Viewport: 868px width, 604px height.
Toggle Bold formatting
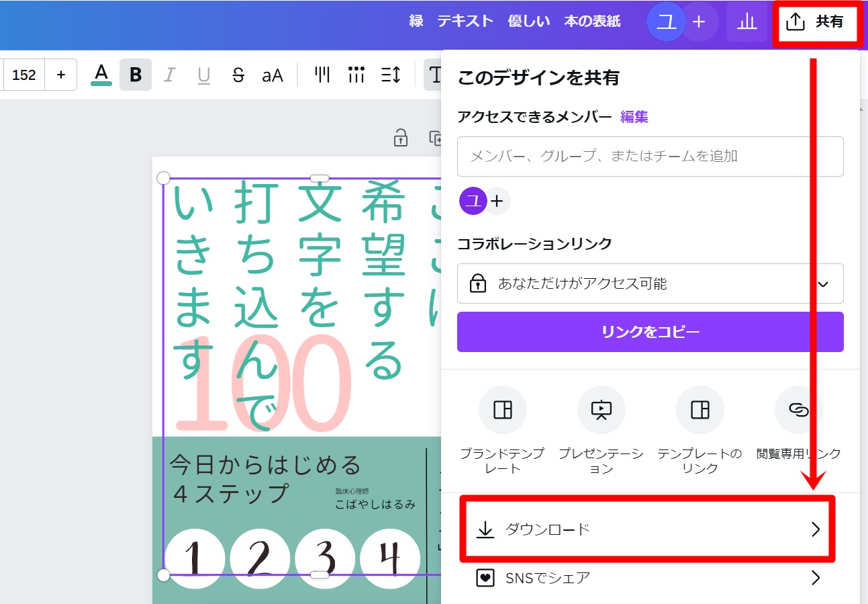click(136, 75)
